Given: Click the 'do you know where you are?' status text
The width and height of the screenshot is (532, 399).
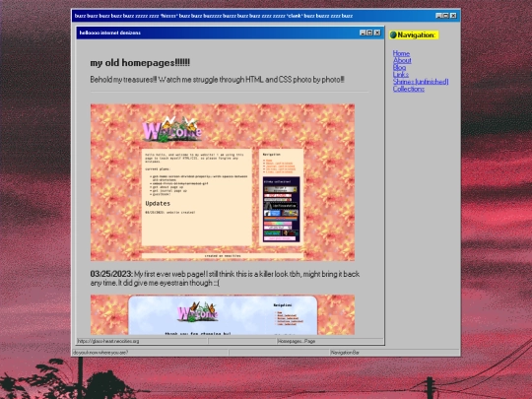Looking at the screenshot, I should point(100,353).
